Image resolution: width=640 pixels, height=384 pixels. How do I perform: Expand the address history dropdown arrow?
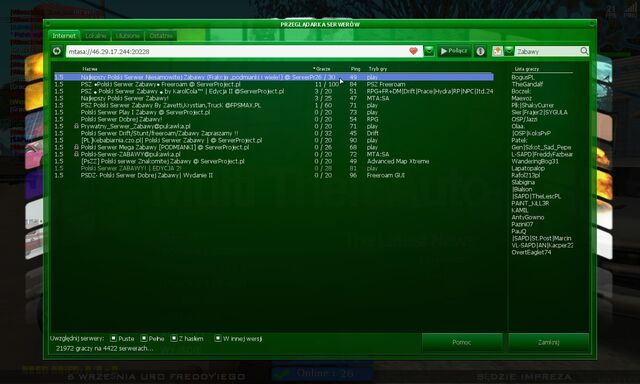tap(429, 51)
